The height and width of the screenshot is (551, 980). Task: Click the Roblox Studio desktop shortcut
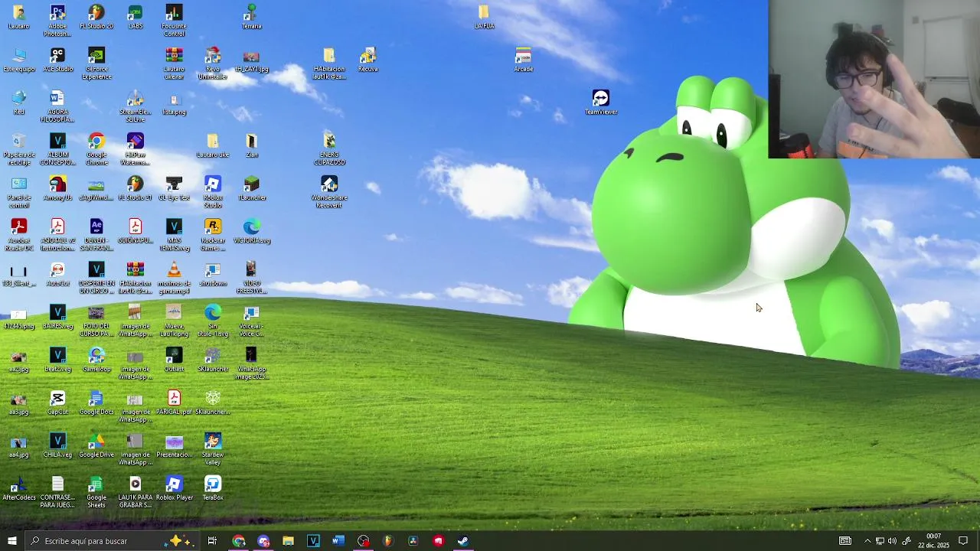[213, 191]
